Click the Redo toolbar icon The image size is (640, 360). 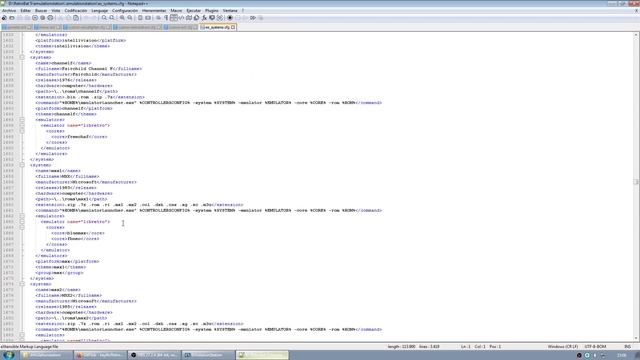94,18
